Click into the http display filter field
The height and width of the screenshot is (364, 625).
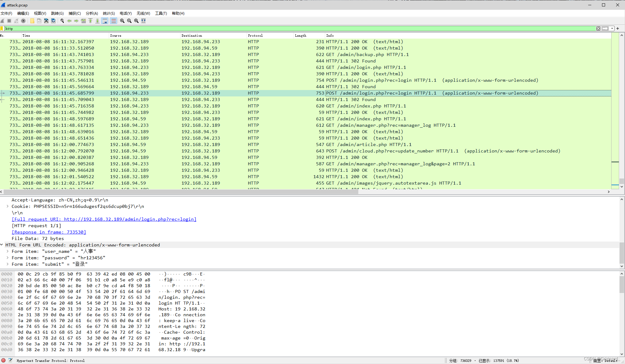coord(300,28)
